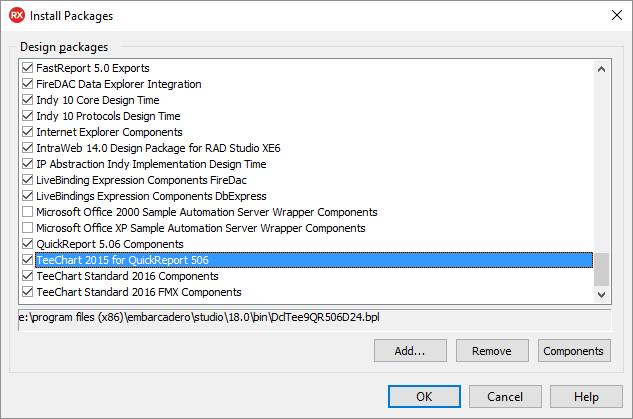Close the Install Packages dialog
Screen dimensions: 633x419
pos(616,15)
